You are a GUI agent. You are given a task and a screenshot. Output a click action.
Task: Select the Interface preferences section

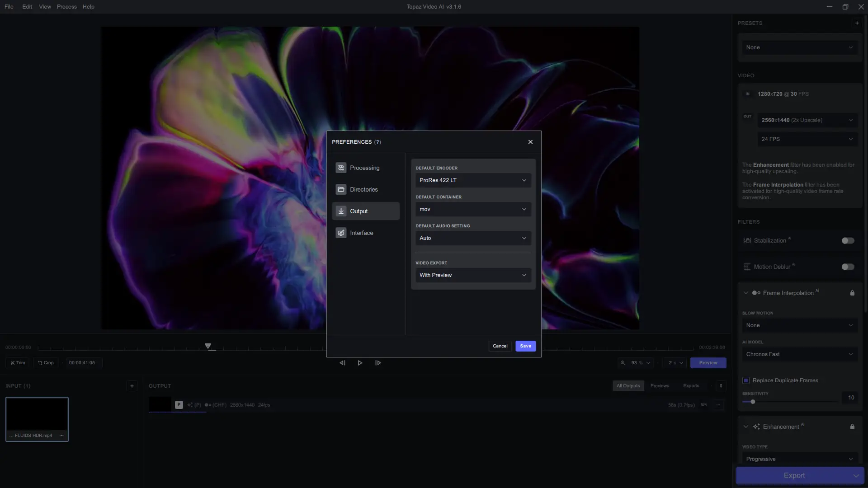(x=362, y=233)
